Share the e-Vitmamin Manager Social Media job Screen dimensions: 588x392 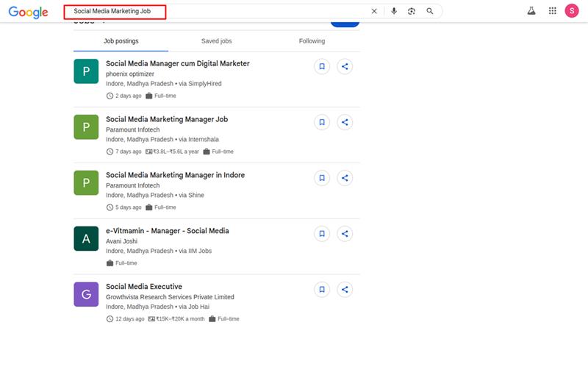[345, 234]
